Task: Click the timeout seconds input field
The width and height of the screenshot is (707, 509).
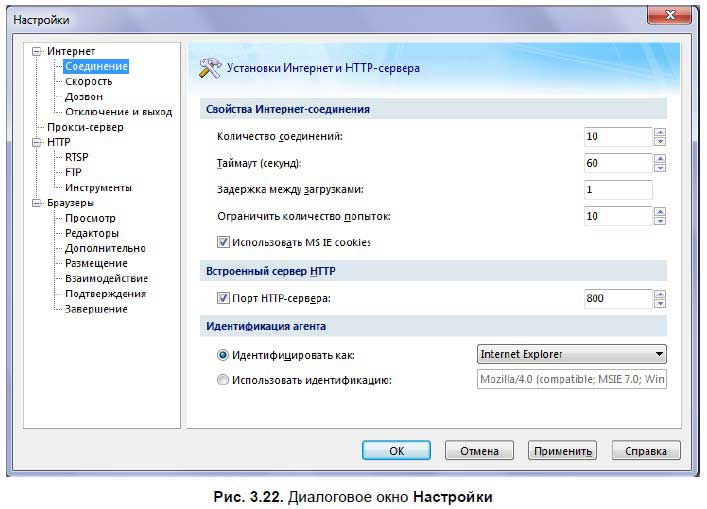Action: [x=618, y=163]
